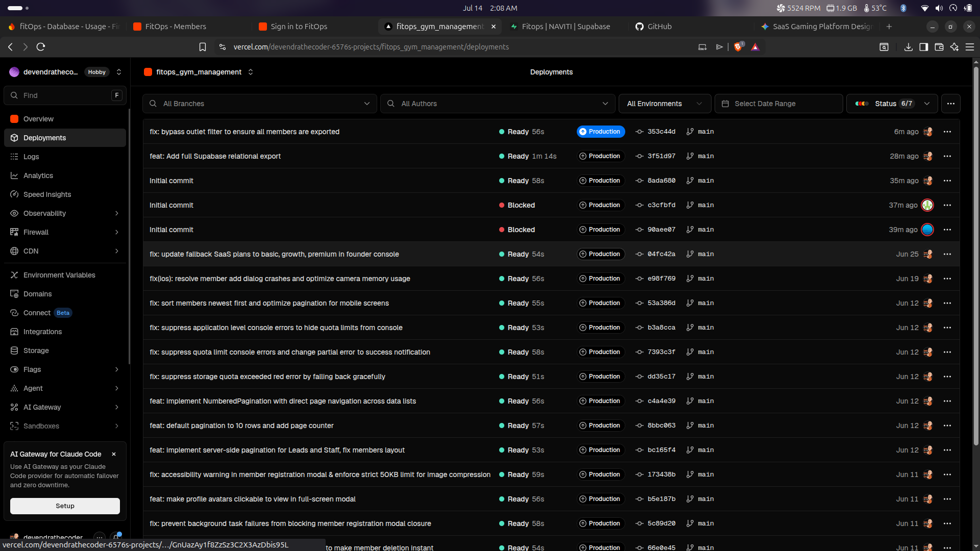This screenshot has height=551, width=980.
Task: Click the browser bookmark icon
Action: [x=203, y=47]
